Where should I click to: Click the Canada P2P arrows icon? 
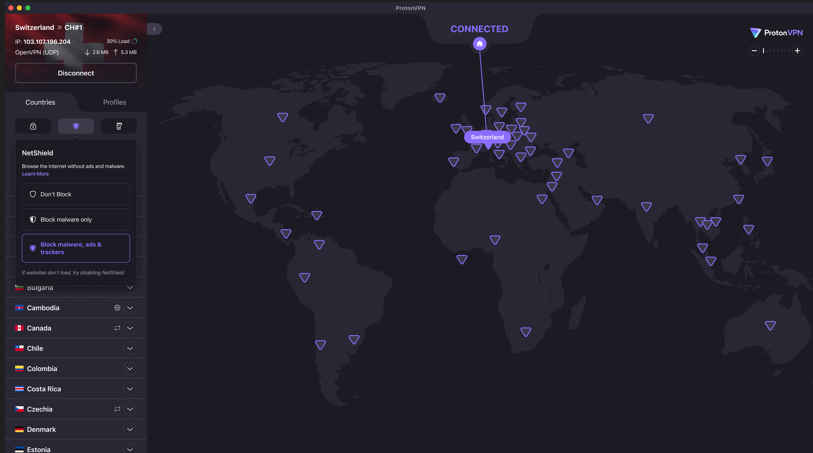point(117,328)
